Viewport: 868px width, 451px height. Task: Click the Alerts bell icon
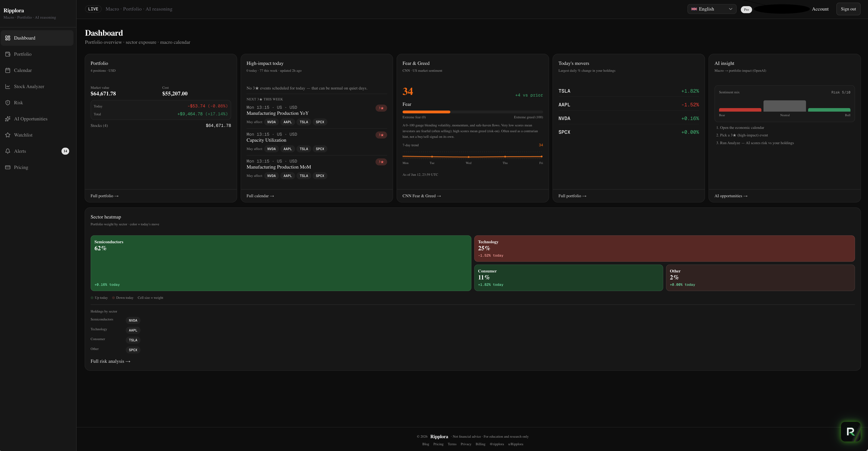tap(8, 151)
